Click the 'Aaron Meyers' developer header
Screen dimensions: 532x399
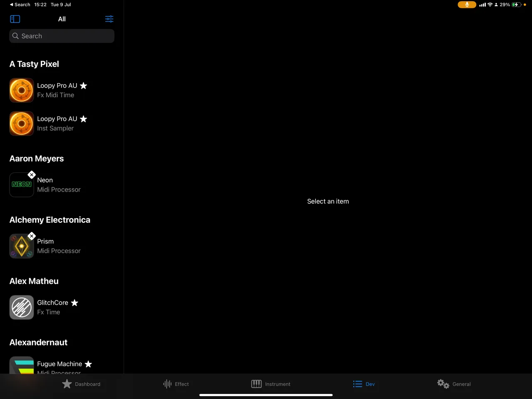tap(37, 159)
